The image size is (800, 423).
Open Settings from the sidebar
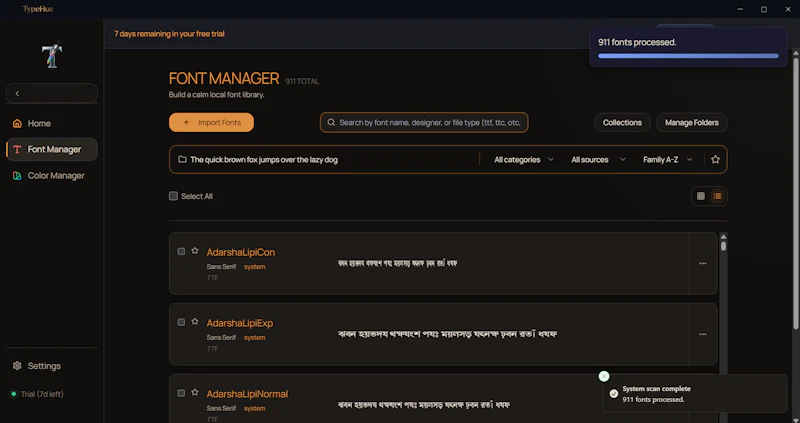(52, 366)
